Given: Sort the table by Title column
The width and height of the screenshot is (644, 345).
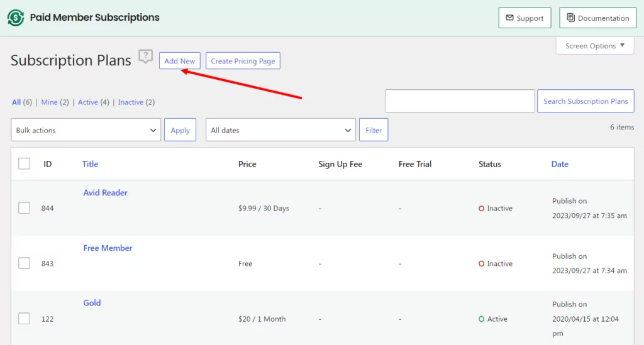Looking at the screenshot, I should click(90, 164).
